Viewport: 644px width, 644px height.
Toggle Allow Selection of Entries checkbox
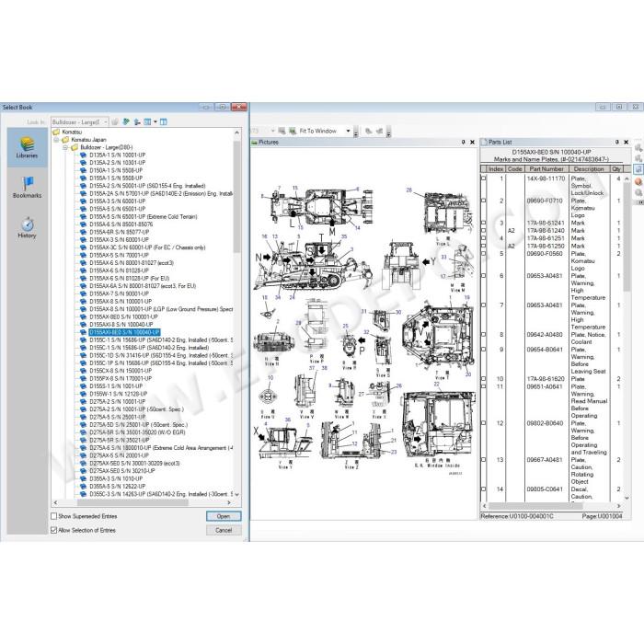coord(53,530)
